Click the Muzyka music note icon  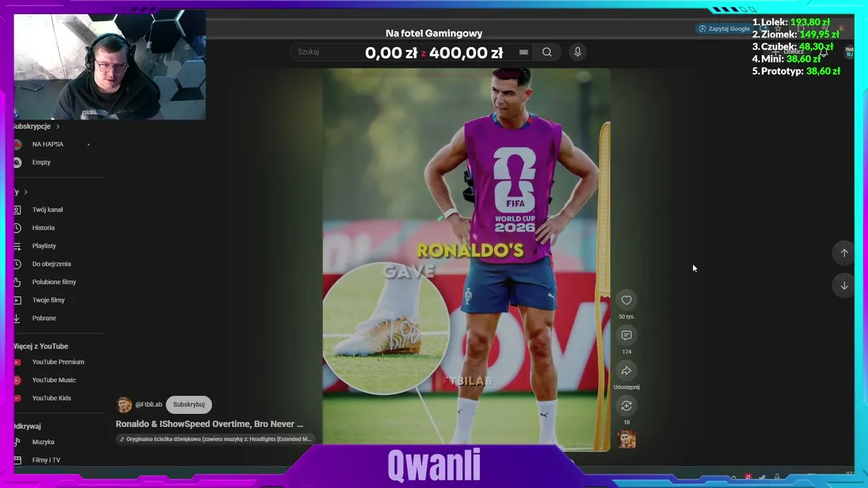point(17,442)
